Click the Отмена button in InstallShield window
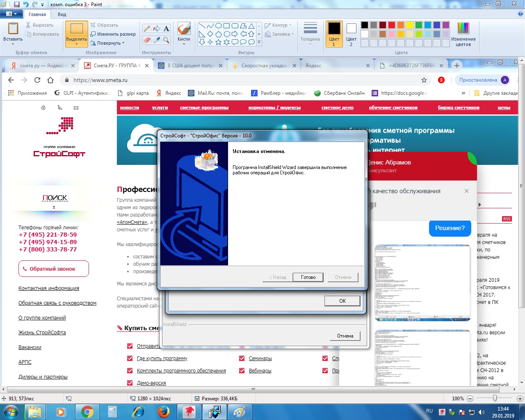The width and height of the screenshot is (525, 420). coord(345,336)
